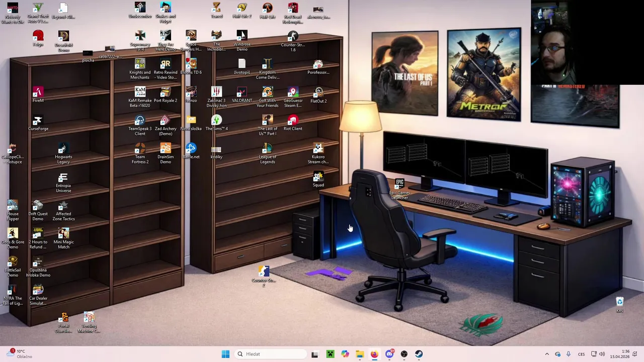Select The Last of Us Part I shortcut
The height and width of the screenshot is (362, 644).
pyautogui.click(x=267, y=125)
